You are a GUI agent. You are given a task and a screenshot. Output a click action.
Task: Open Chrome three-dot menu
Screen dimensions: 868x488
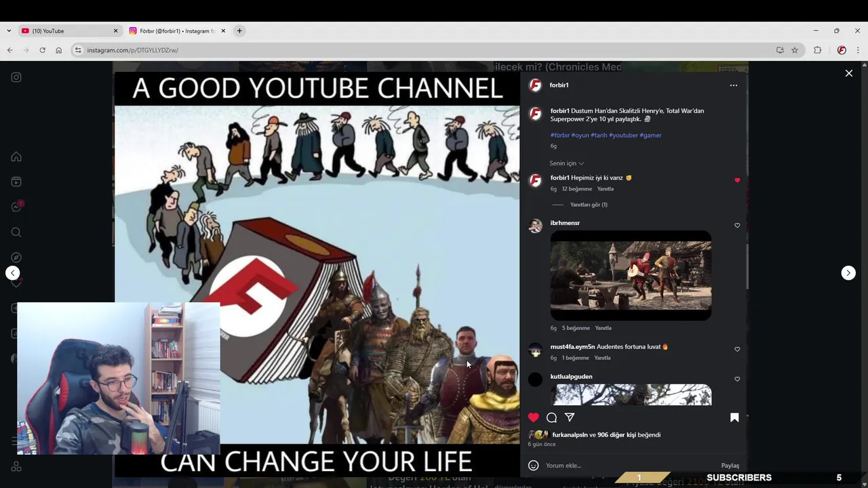[858, 50]
